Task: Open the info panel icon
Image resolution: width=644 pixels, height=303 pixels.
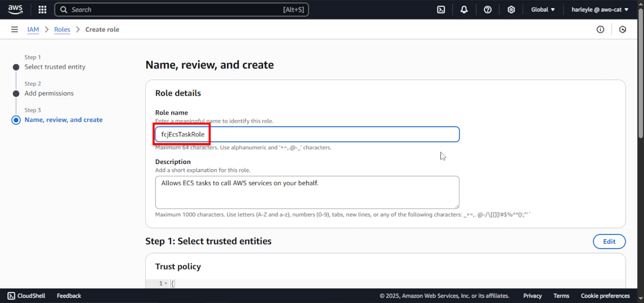Action: 600,30
